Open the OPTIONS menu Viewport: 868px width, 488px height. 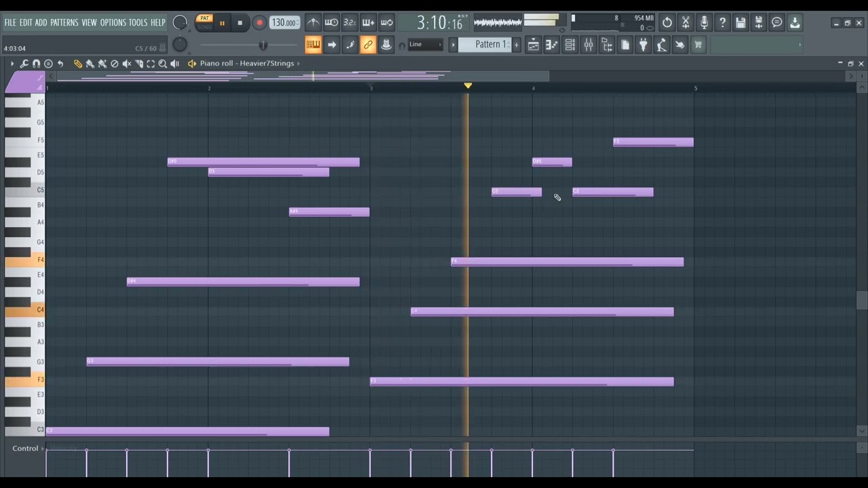click(x=113, y=22)
